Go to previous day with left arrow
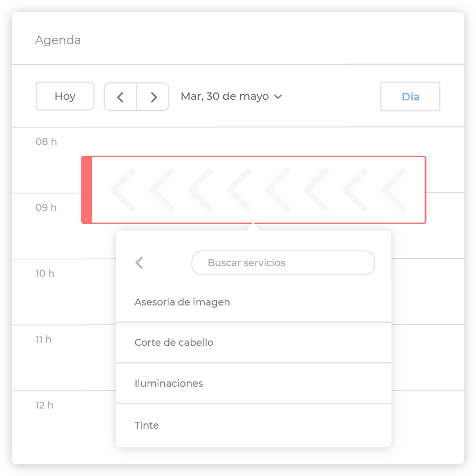This screenshot has width=476, height=476. point(121,97)
